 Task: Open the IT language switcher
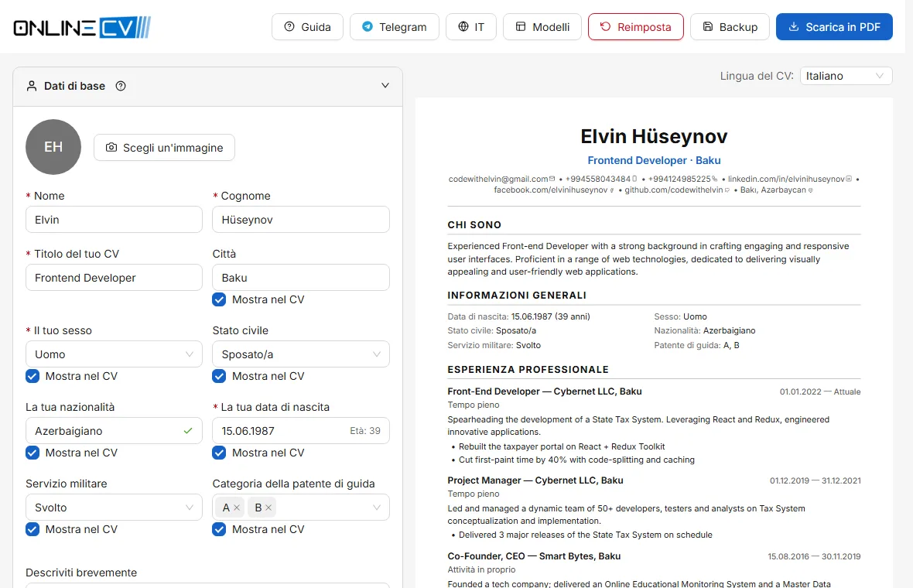pos(471,27)
